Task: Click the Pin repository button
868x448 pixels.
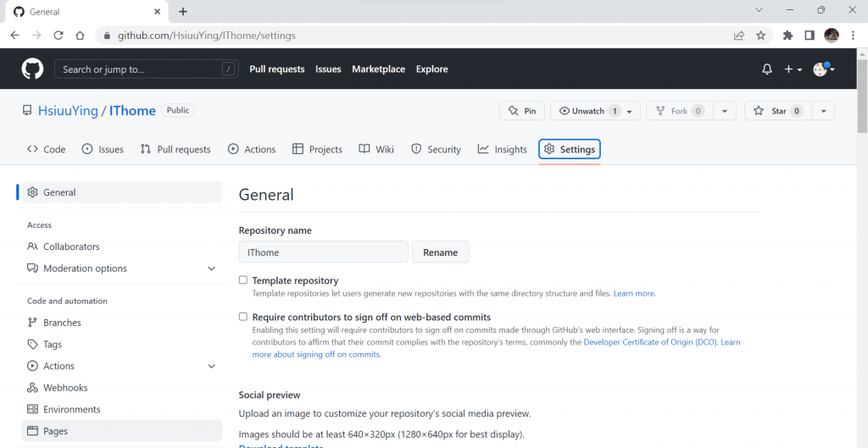Action: (521, 111)
